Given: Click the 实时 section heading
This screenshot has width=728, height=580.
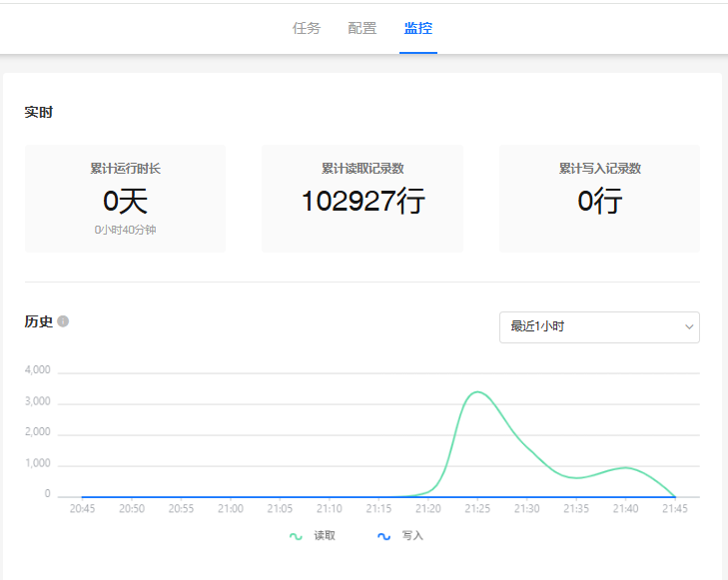Looking at the screenshot, I should [39, 112].
